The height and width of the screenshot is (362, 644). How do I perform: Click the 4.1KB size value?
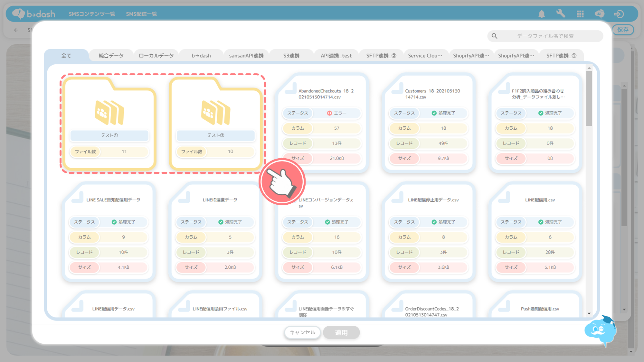[x=123, y=267]
